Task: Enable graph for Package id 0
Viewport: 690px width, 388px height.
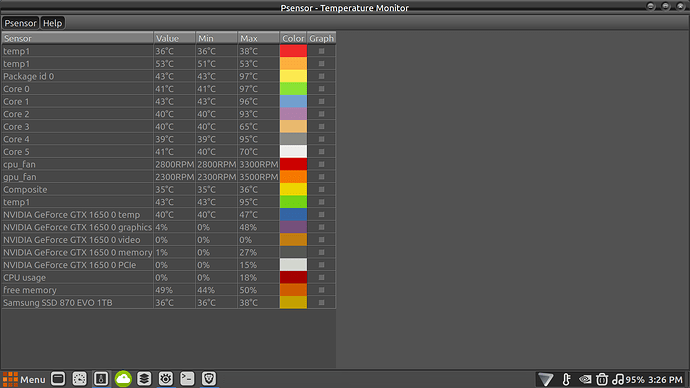Action: click(322, 77)
